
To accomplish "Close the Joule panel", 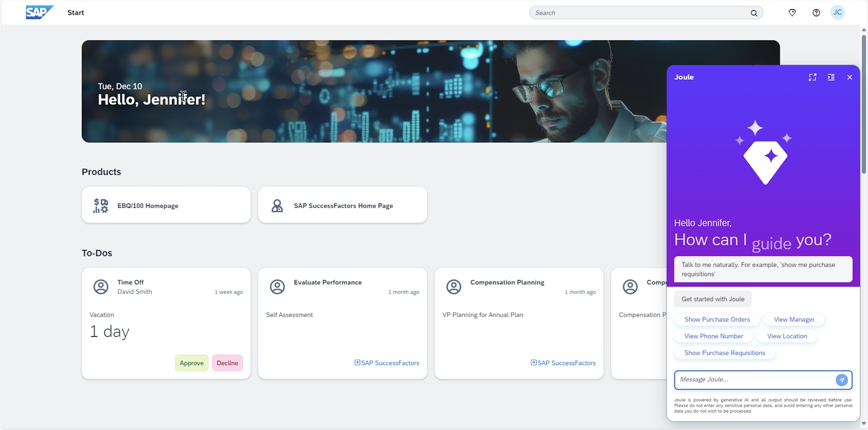I will (849, 77).
